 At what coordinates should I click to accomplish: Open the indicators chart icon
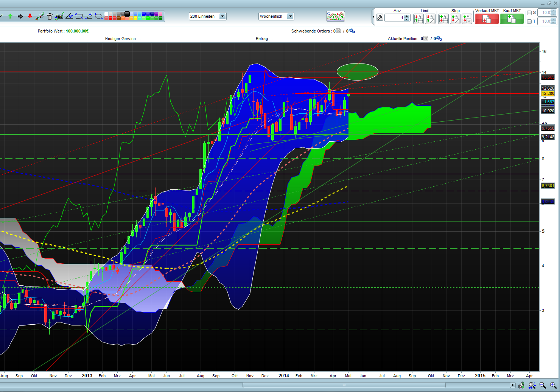336,16
